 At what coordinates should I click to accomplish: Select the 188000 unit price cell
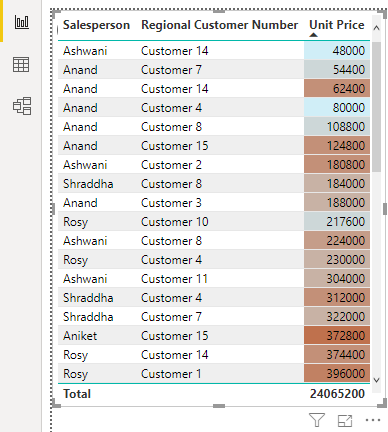click(x=337, y=203)
